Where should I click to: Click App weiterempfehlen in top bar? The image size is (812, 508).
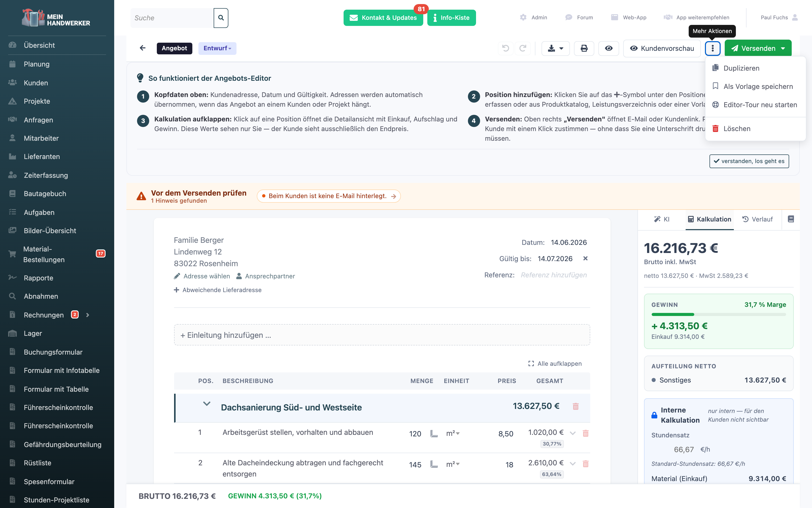tap(697, 18)
